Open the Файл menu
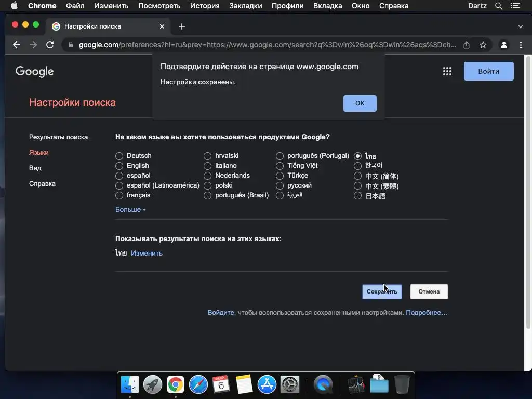The width and height of the screenshot is (532, 399). pos(75,6)
